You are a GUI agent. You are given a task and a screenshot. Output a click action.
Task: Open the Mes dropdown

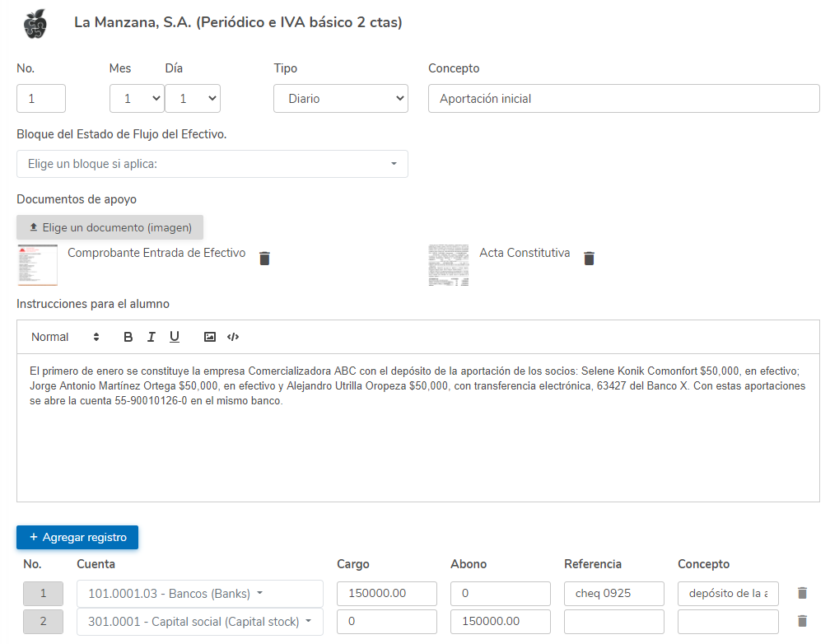pos(137,99)
